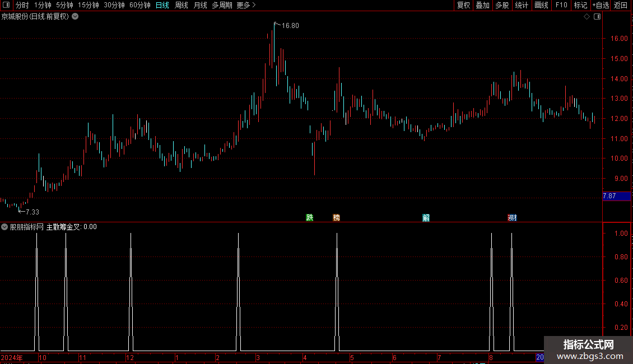Open 多股 multi-stock view
The height and width of the screenshot is (364, 633).
[x=502, y=5]
